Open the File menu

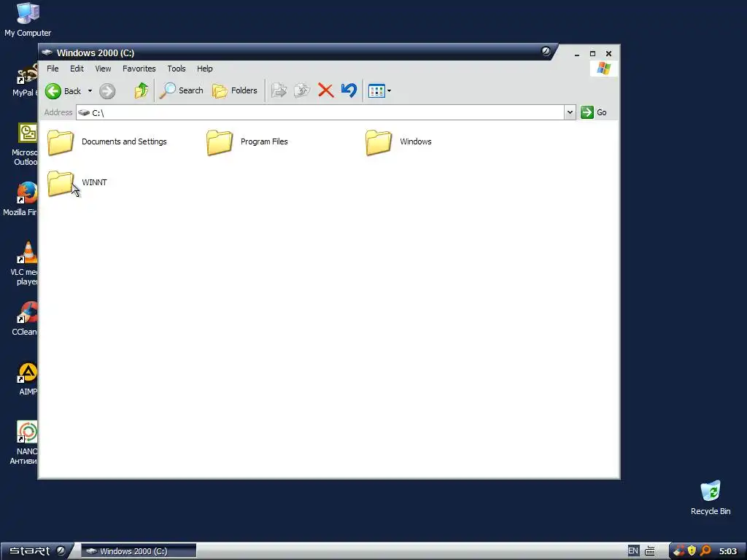[53, 69]
